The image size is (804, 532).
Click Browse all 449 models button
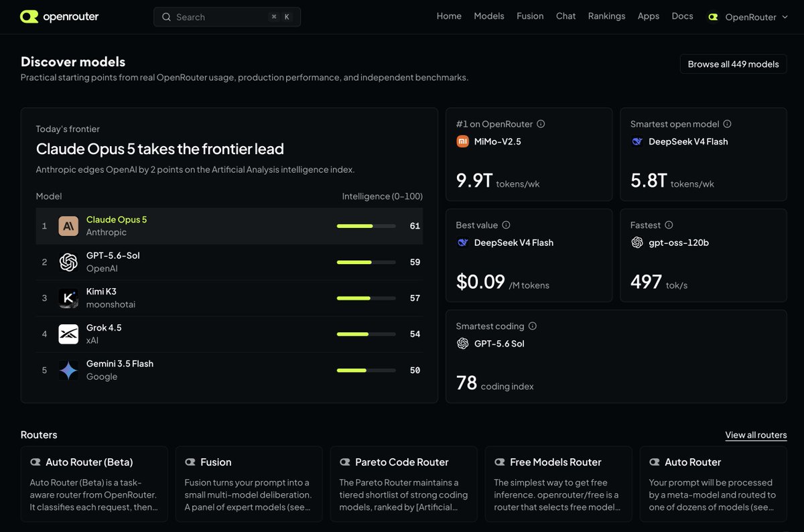(x=733, y=64)
